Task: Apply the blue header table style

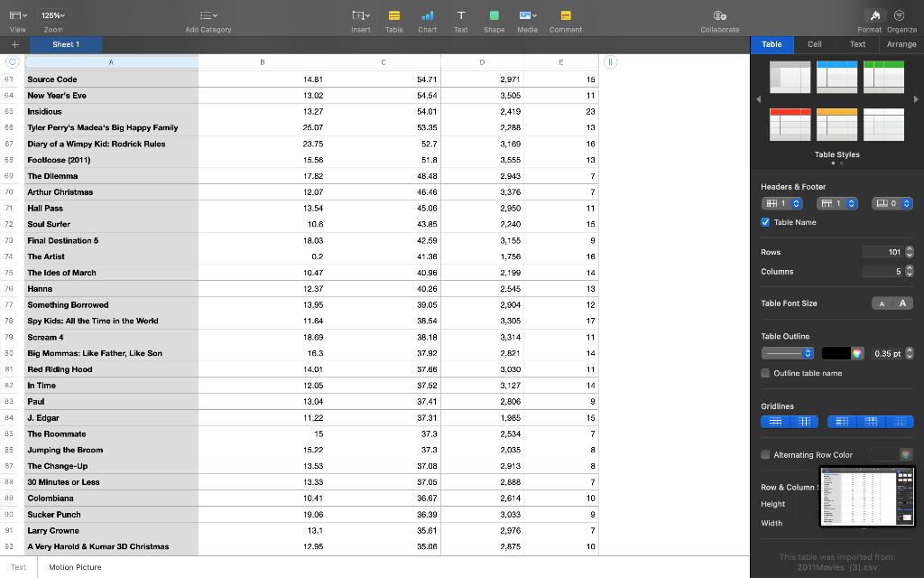Action: tap(836, 78)
